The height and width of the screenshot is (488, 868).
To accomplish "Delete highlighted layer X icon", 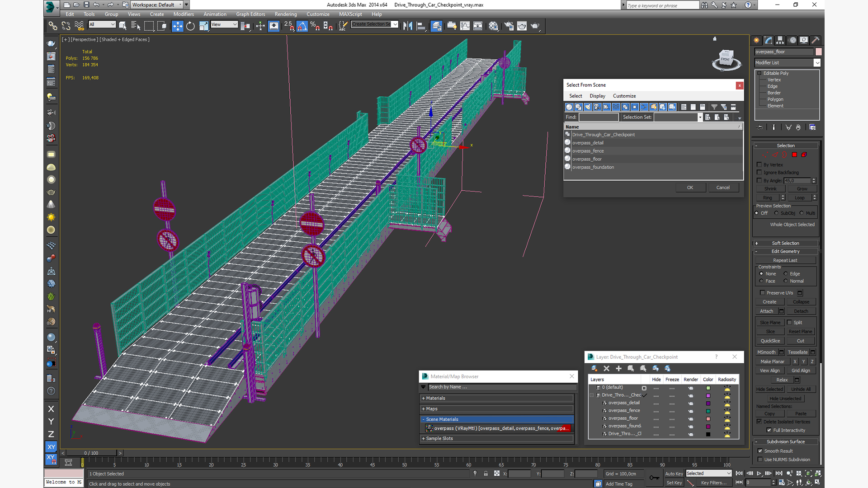I will [606, 369].
